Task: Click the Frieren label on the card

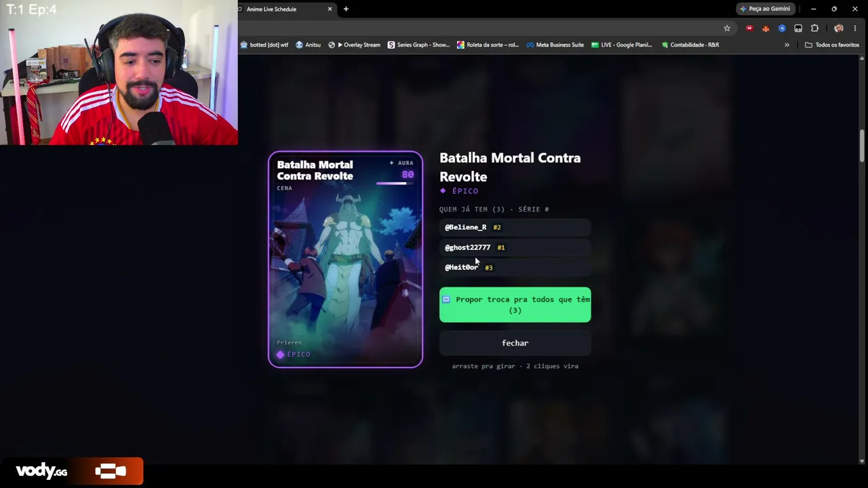Action: pos(289,342)
